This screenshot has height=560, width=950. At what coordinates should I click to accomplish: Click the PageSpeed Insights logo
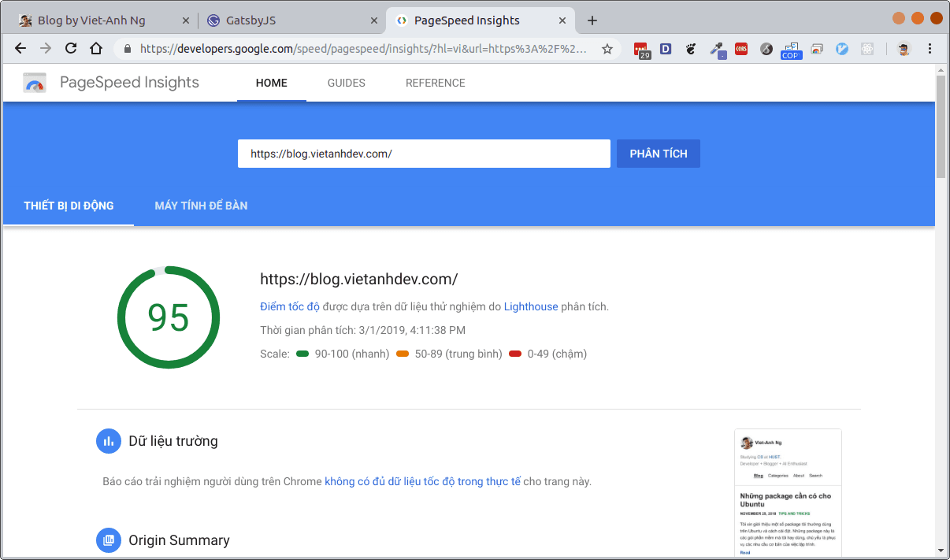[35, 82]
